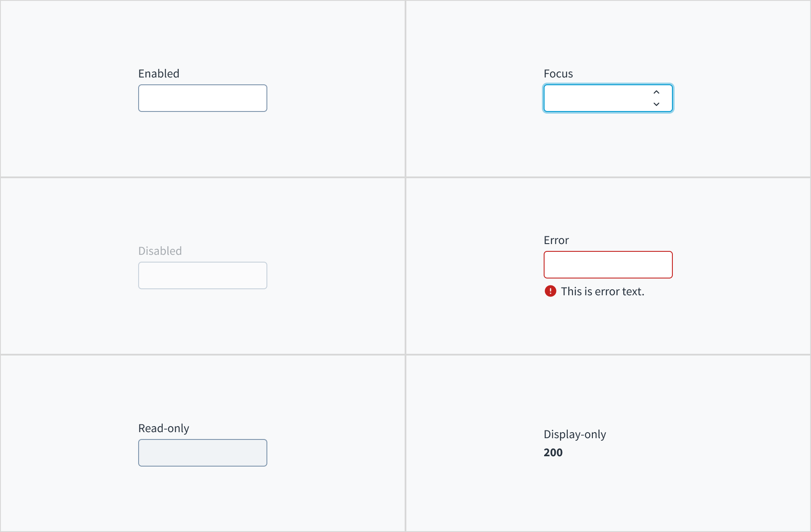Click the red error alert icon

point(551,291)
